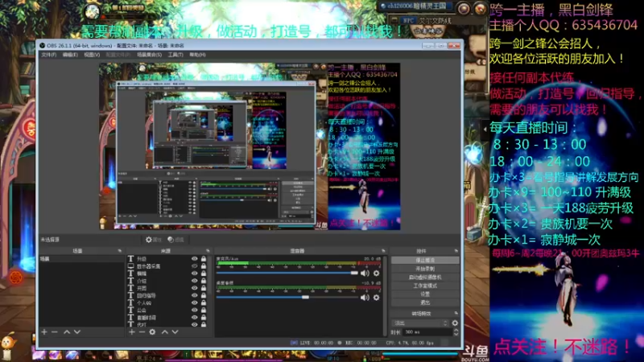Open 麦克风/Aux audio settings gear
The image size is (644, 362).
376,274
